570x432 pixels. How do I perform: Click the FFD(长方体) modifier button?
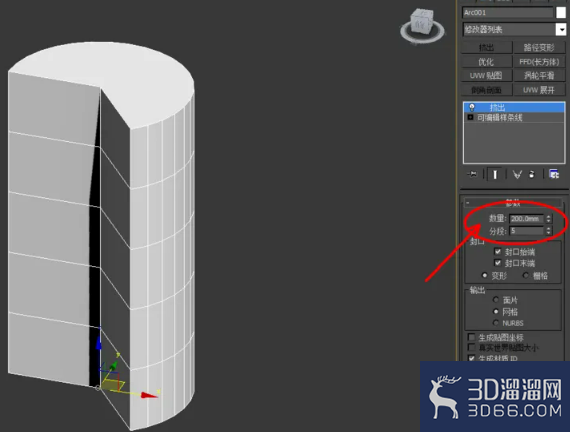click(x=539, y=62)
